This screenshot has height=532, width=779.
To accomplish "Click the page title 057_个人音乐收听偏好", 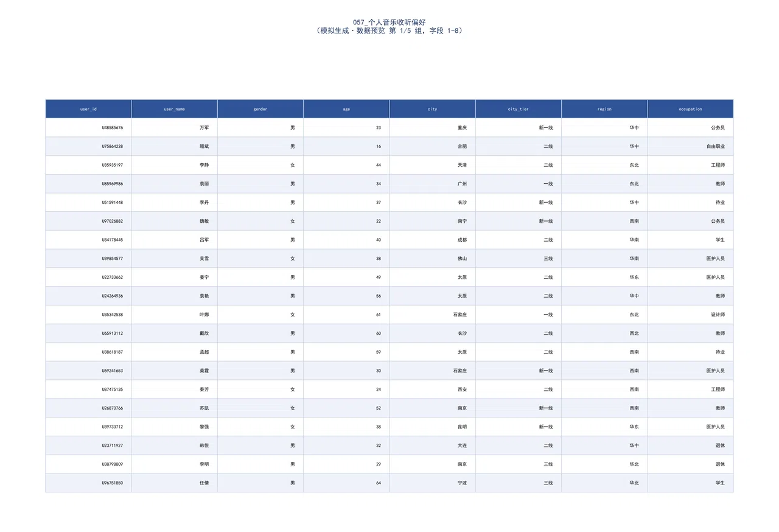I will pyautogui.click(x=389, y=22).
